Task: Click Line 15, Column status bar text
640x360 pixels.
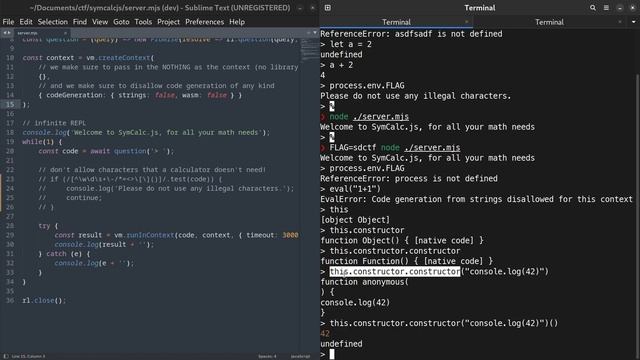Action: [x=29, y=356]
